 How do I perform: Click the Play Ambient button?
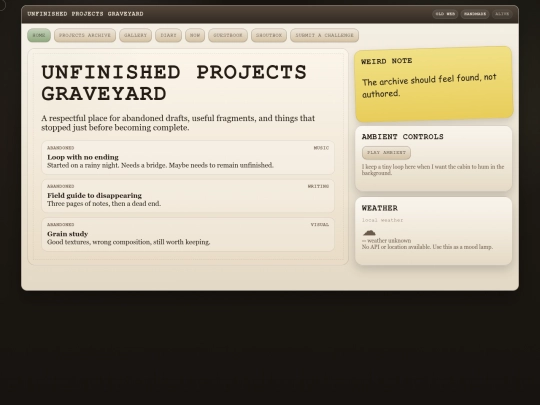[x=386, y=153]
